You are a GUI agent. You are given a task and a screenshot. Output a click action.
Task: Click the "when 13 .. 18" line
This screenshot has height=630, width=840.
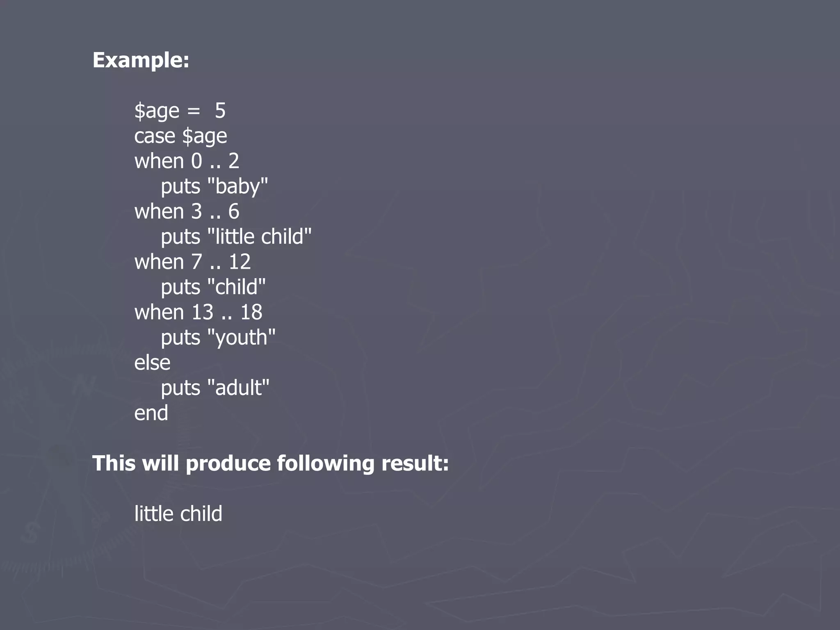(x=198, y=313)
